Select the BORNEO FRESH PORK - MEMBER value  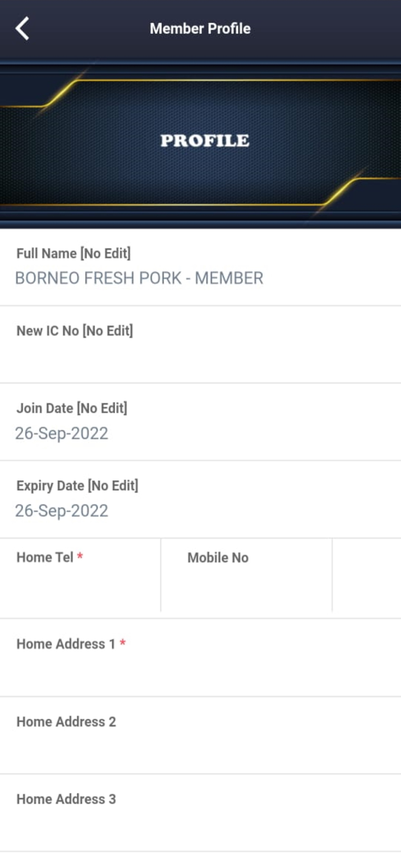click(139, 278)
